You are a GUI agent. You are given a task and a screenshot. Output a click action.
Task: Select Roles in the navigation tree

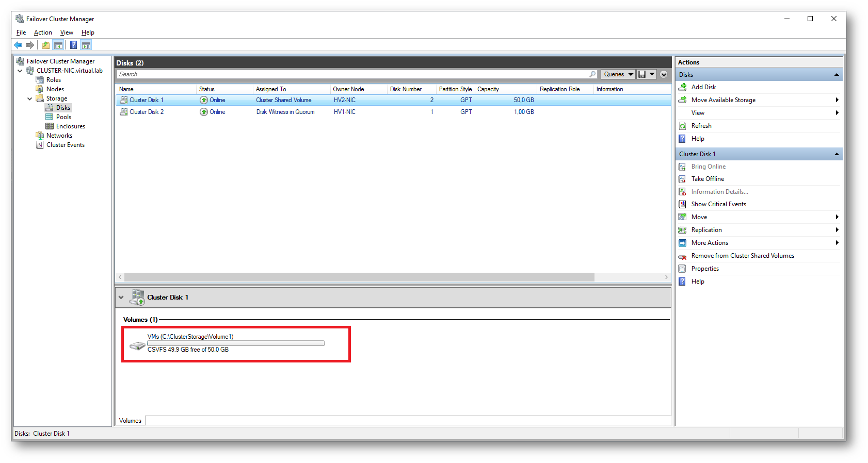click(x=54, y=80)
